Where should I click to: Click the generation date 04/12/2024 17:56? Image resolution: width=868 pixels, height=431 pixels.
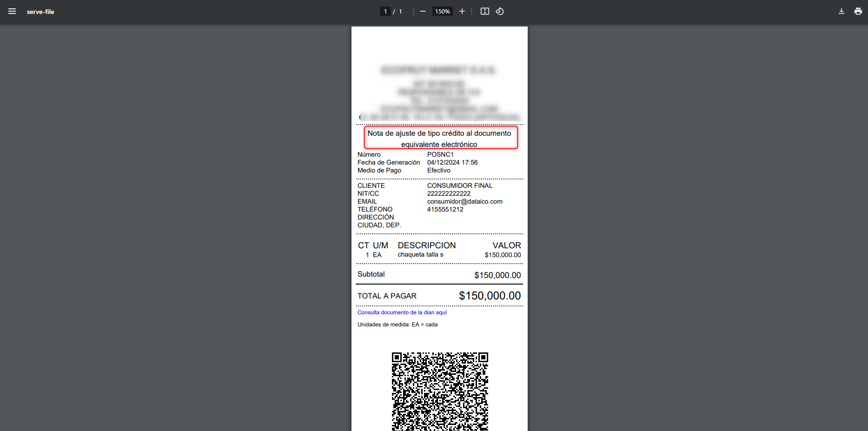click(452, 162)
